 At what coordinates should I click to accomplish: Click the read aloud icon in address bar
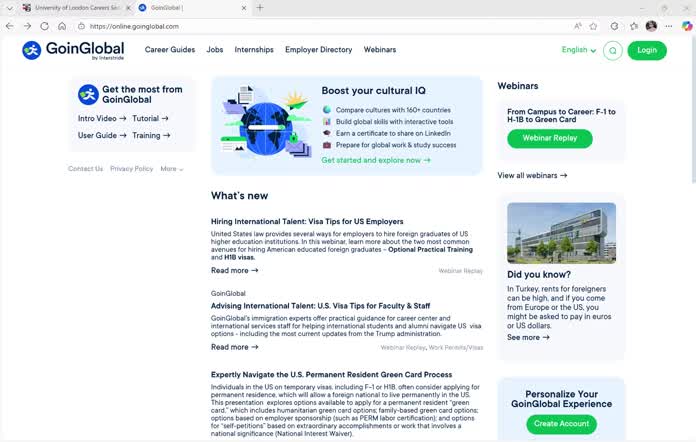[x=577, y=26]
